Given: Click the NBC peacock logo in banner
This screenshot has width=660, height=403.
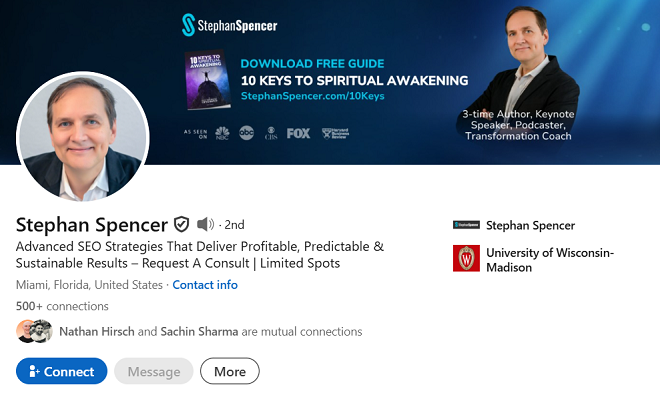Looking at the screenshot, I should point(222,133).
